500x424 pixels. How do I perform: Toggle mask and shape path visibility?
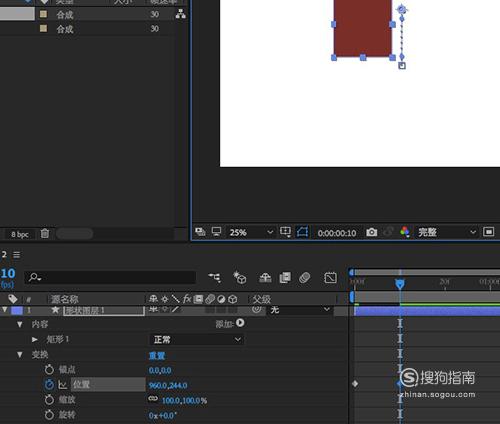[x=302, y=232]
